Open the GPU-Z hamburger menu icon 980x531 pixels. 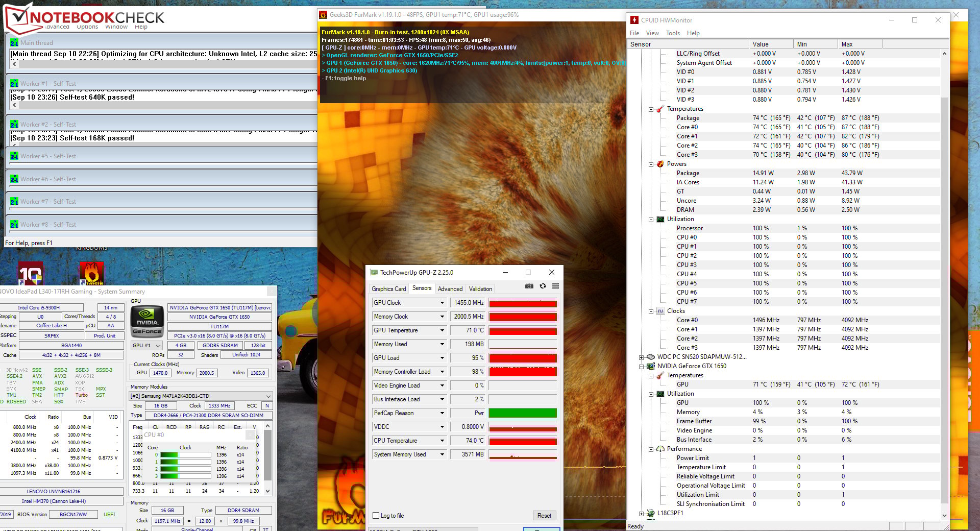point(555,286)
